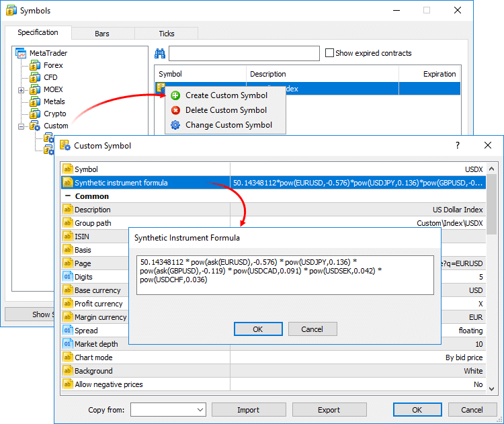Viewport: 504px width, 424px height.
Task: Collapse the Custom tree node
Action: [21, 126]
